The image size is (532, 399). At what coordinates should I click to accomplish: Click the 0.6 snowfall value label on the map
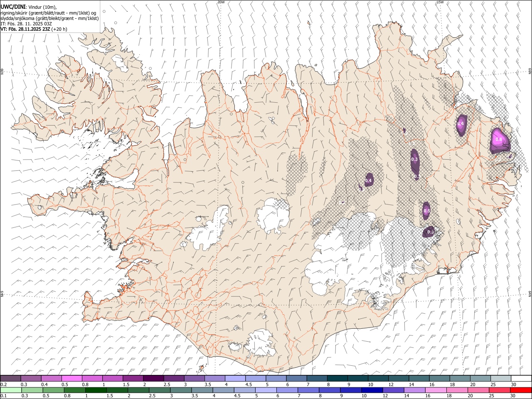460,123
